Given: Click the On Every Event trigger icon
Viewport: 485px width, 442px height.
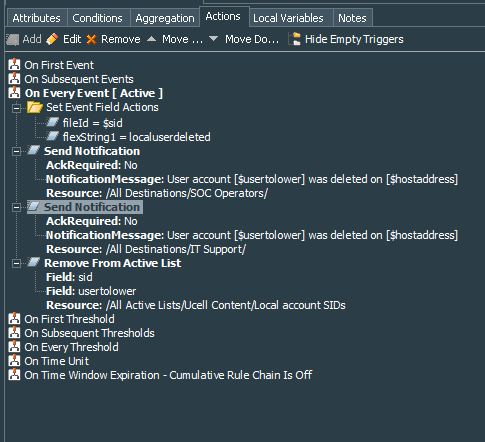Looking at the screenshot, I should click(14, 92).
